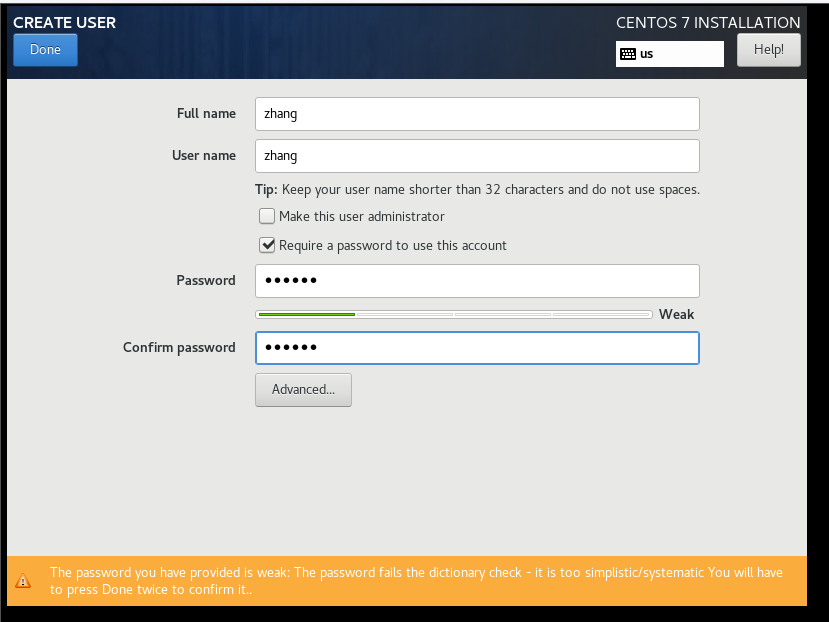Screen dimensions: 829x622
Task: Click the Full name label
Action: pos(206,114)
